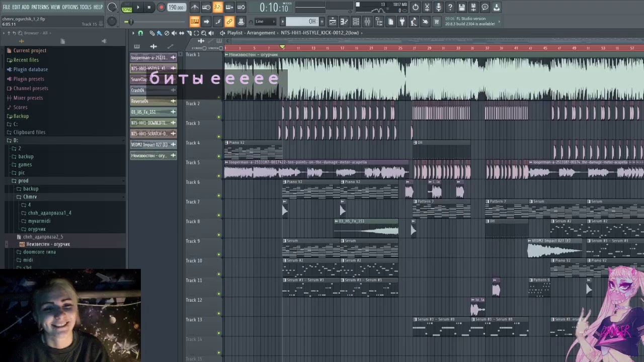The height and width of the screenshot is (362, 644).
Task: Mute Track 10 with its green dot
Action: tap(218, 274)
